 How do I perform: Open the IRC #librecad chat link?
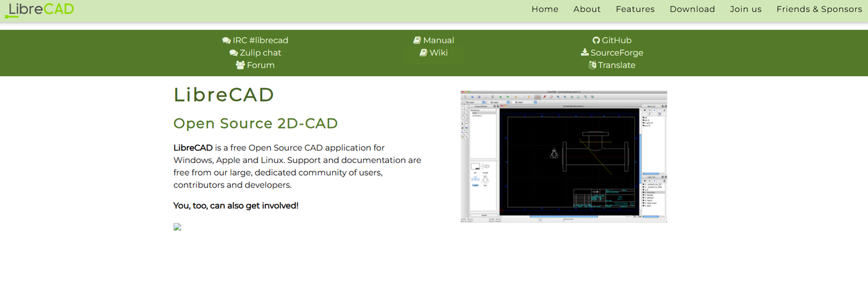pos(255,40)
